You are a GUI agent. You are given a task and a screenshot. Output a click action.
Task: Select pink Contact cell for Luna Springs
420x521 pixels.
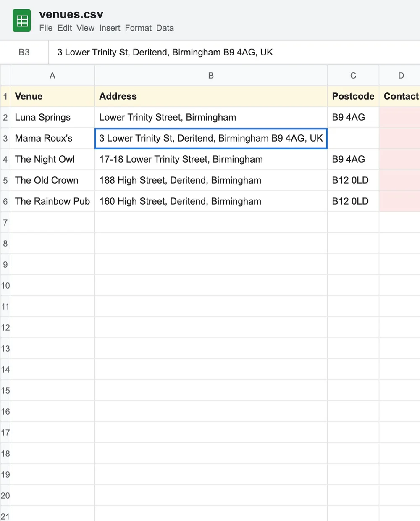point(399,118)
